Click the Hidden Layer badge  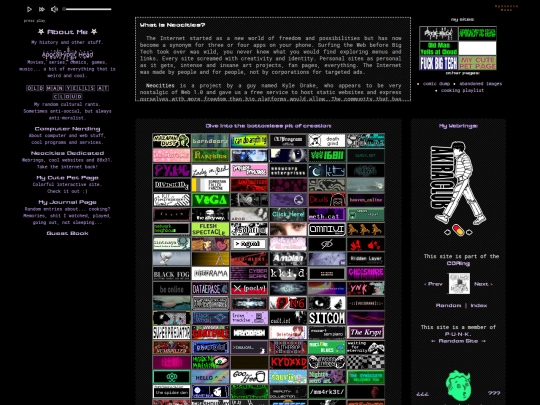366,259
